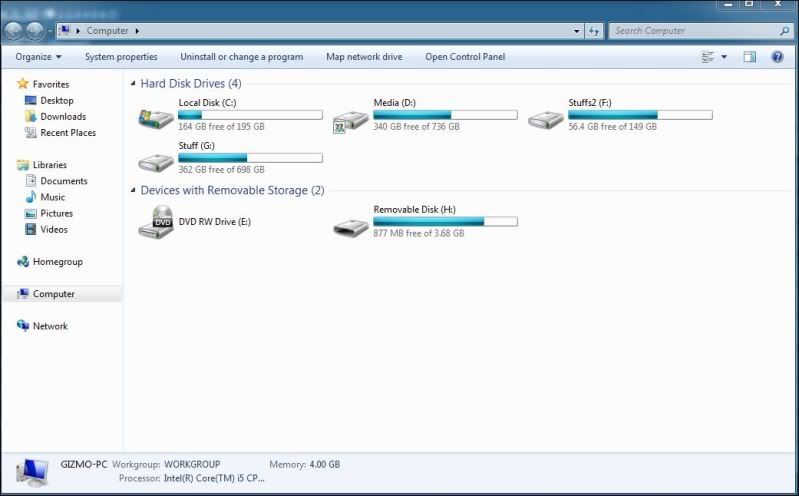
Task: Click System properties in the toolbar
Action: click(121, 57)
